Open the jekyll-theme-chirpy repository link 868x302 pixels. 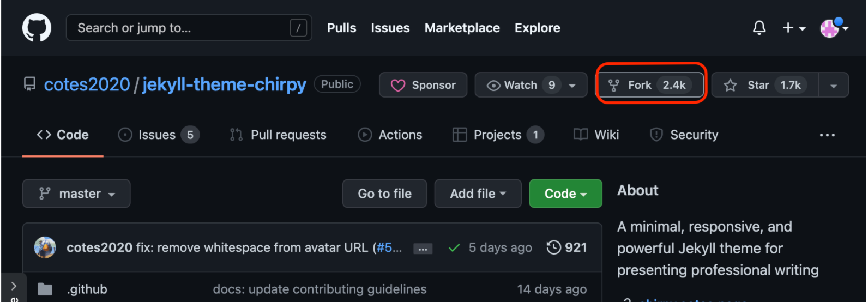pyautogui.click(x=224, y=84)
